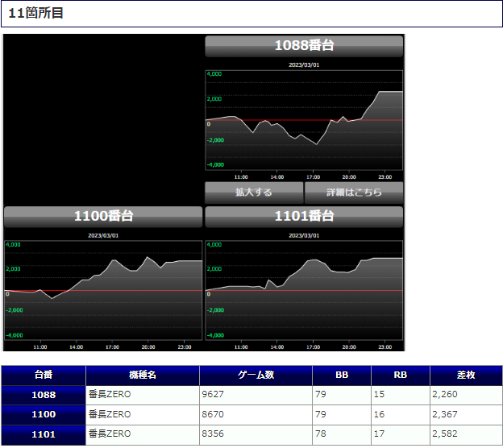This screenshot has height=448, width=503.
Task: Click the BB value 78
Action: 321,433
